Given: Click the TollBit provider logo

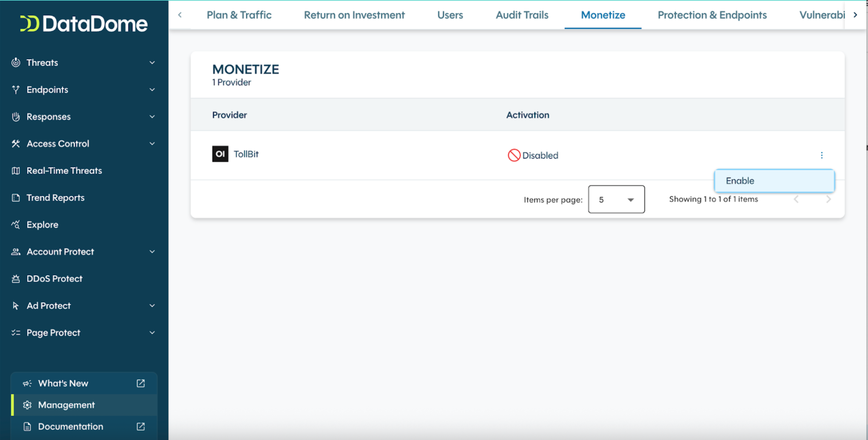Looking at the screenshot, I should point(220,154).
